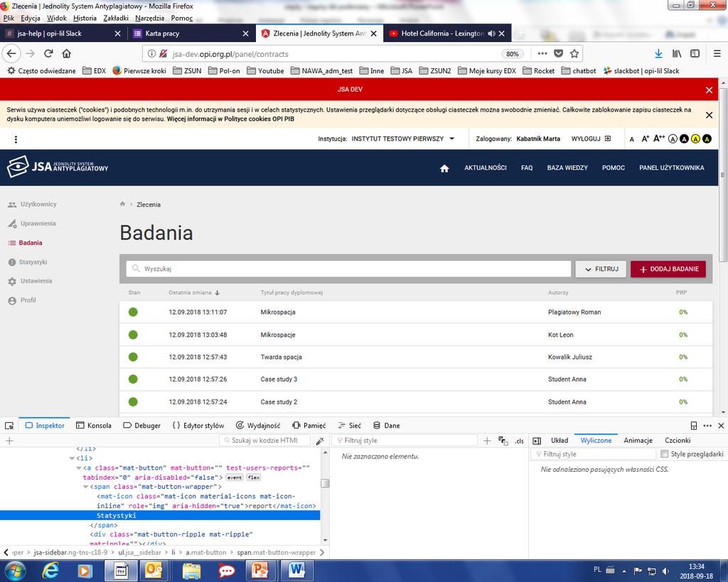Switch to Konsola devtools tab

(94, 426)
